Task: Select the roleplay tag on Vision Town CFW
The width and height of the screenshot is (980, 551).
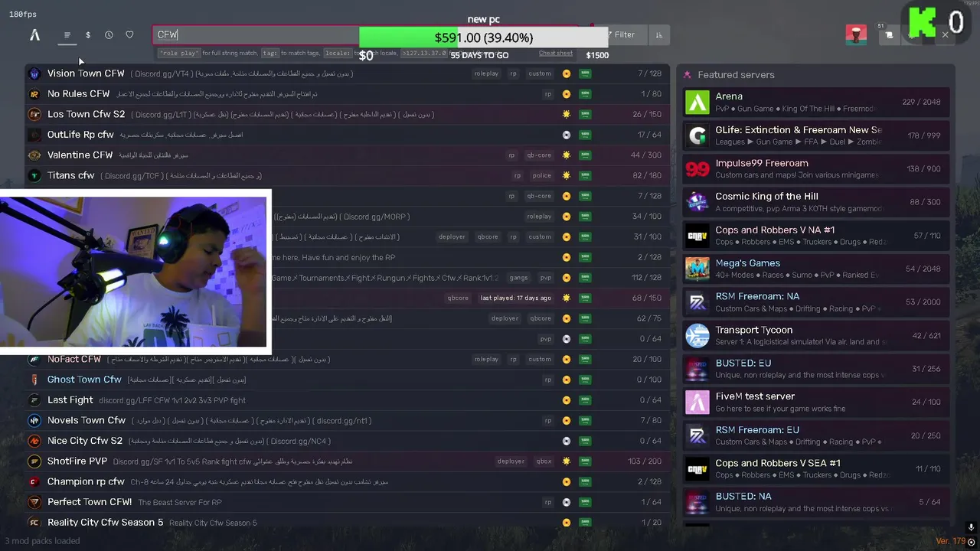Action: (x=486, y=73)
